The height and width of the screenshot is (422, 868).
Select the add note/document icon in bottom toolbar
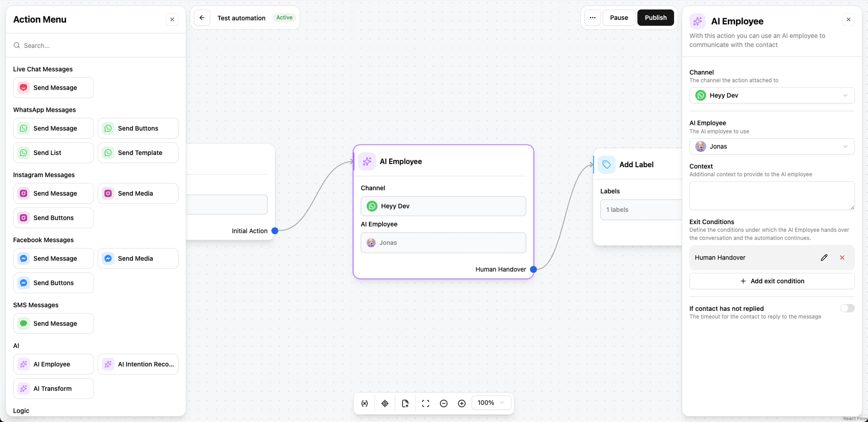pos(405,403)
